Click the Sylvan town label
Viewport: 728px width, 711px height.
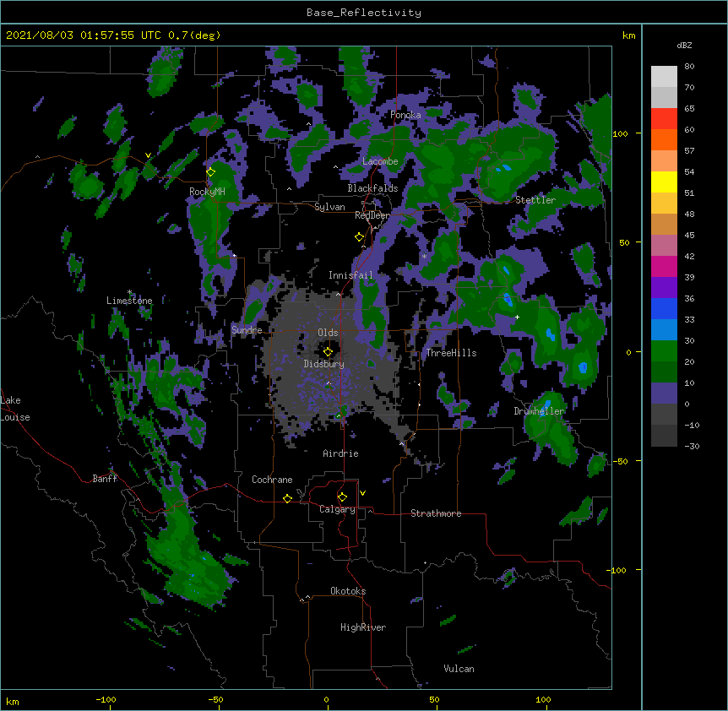329,207
